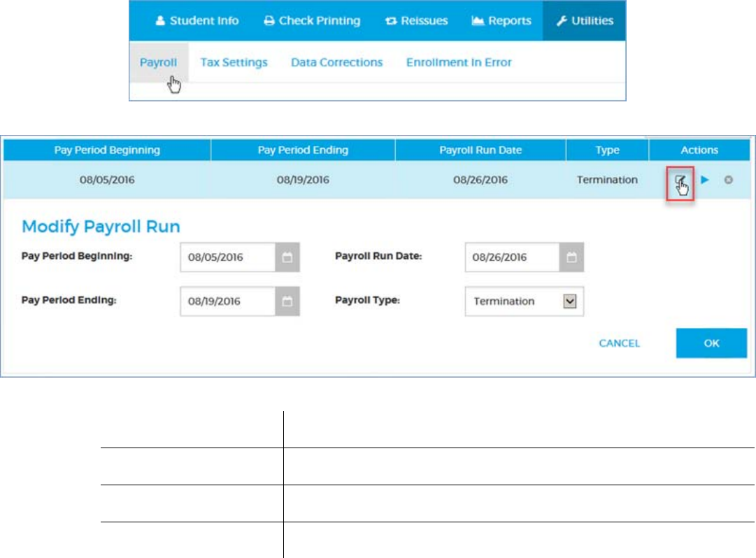Screen dimensions: 756x558
Task: Open Tax Settings sub-tab
Action: (x=234, y=63)
